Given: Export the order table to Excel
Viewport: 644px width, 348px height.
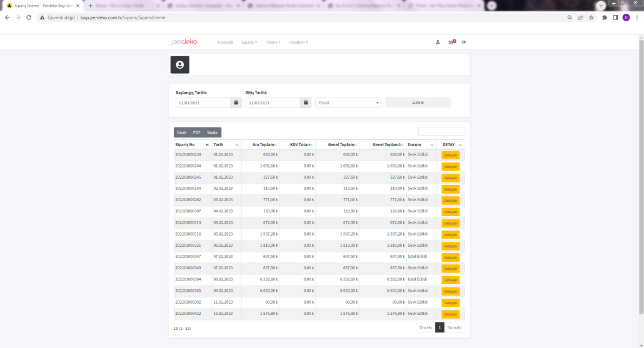Looking at the screenshot, I should pyautogui.click(x=181, y=132).
